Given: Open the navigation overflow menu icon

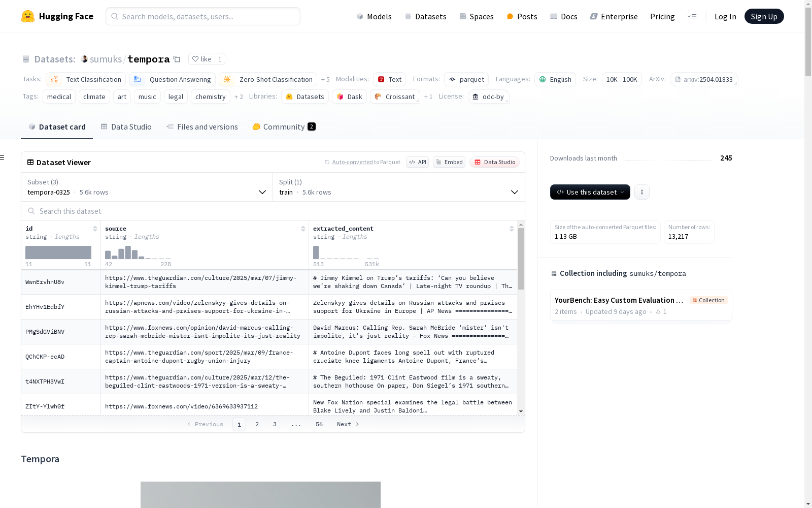Looking at the screenshot, I should tap(692, 16).
